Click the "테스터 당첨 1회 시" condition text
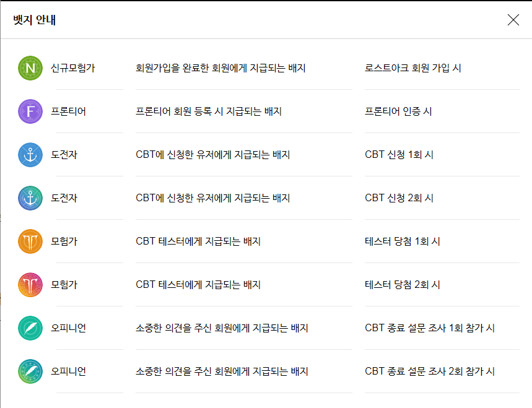 [x=403, y=241]
